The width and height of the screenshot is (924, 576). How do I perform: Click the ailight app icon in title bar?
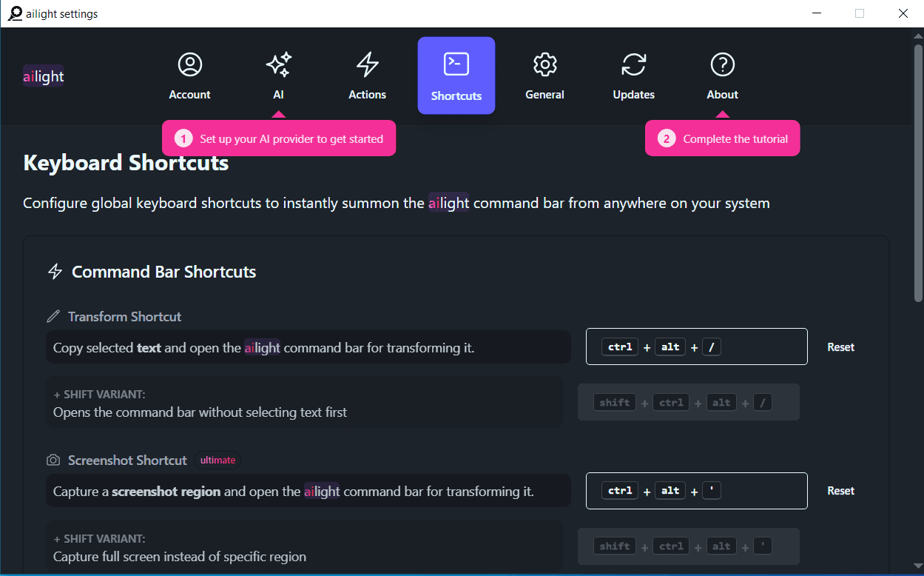(x=15, y=13)
